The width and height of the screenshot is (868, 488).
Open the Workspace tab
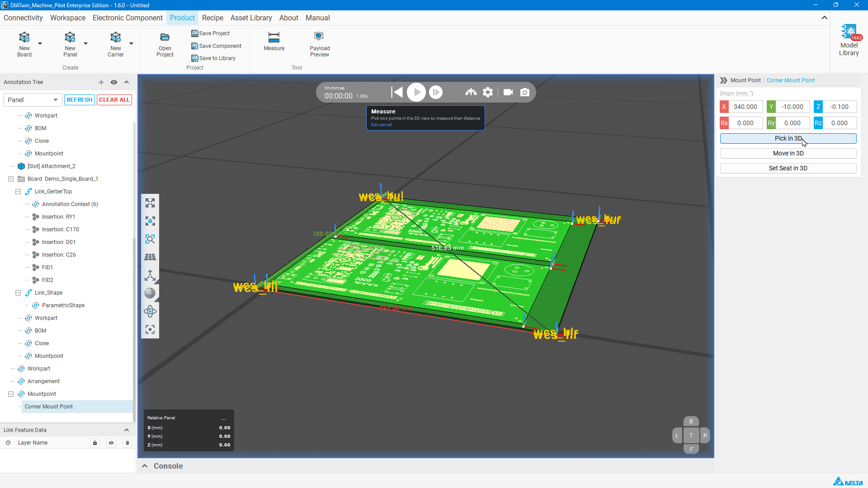tap(68, 18)
